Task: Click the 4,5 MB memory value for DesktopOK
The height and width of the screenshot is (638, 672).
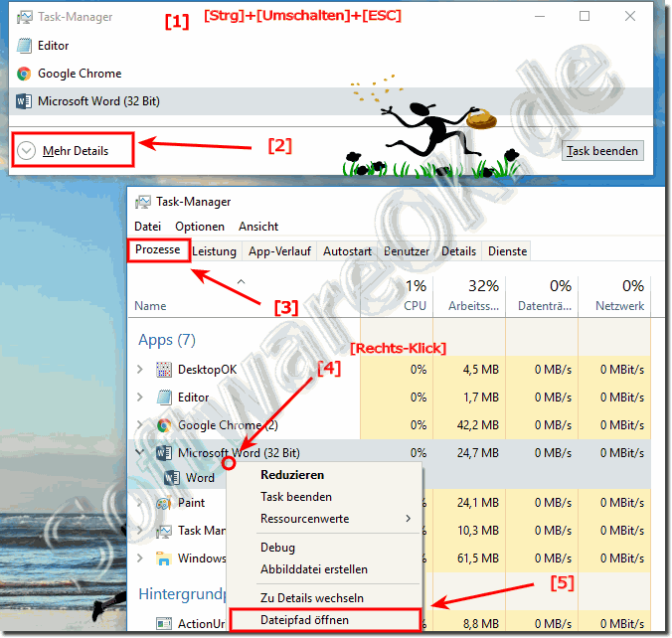Action: pos(480,370)
